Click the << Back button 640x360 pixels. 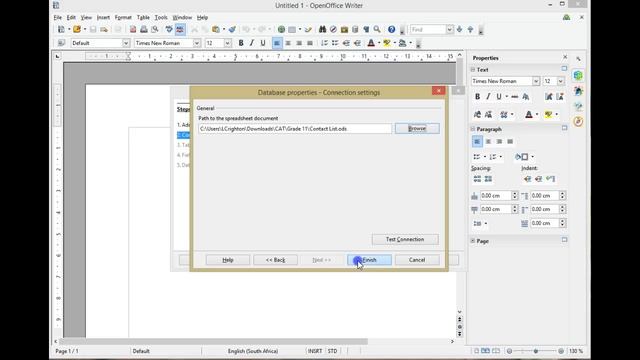point(276,260)
